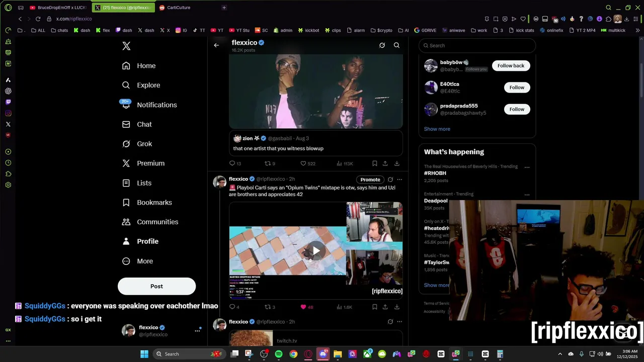Click Promote on Playboi Carti post
Image resolution: width=644 pixels, height=362 pixels.
[x=370, y=179]
